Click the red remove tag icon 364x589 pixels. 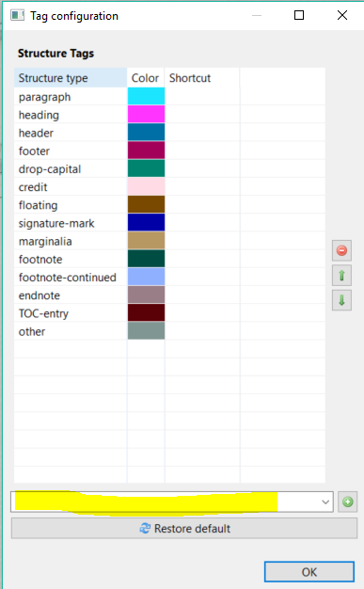(341, 250)
